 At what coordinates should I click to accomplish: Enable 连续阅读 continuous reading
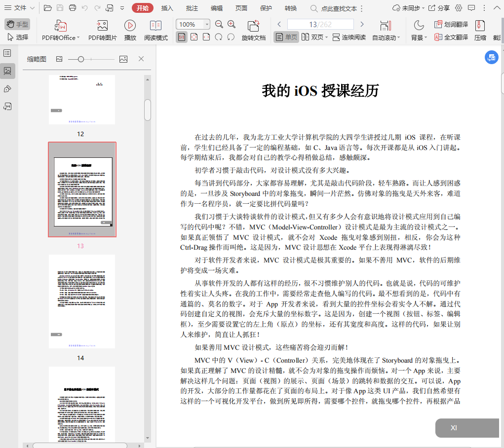[x=349, y=37]
